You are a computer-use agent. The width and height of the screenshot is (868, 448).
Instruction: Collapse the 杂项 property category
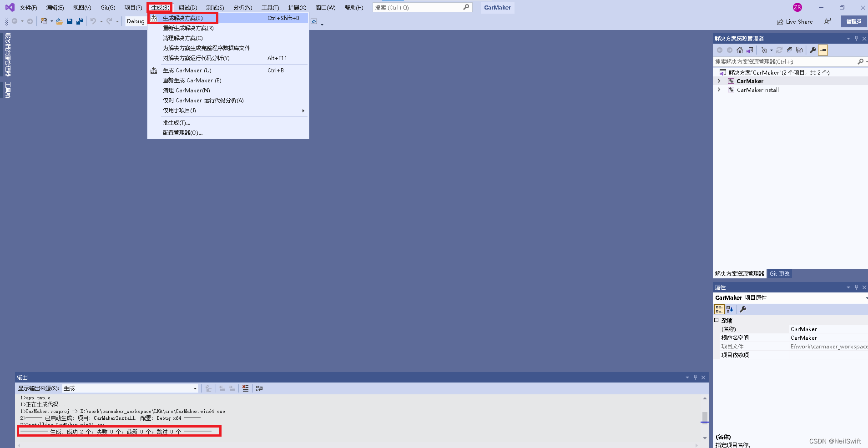pos(717,320)
